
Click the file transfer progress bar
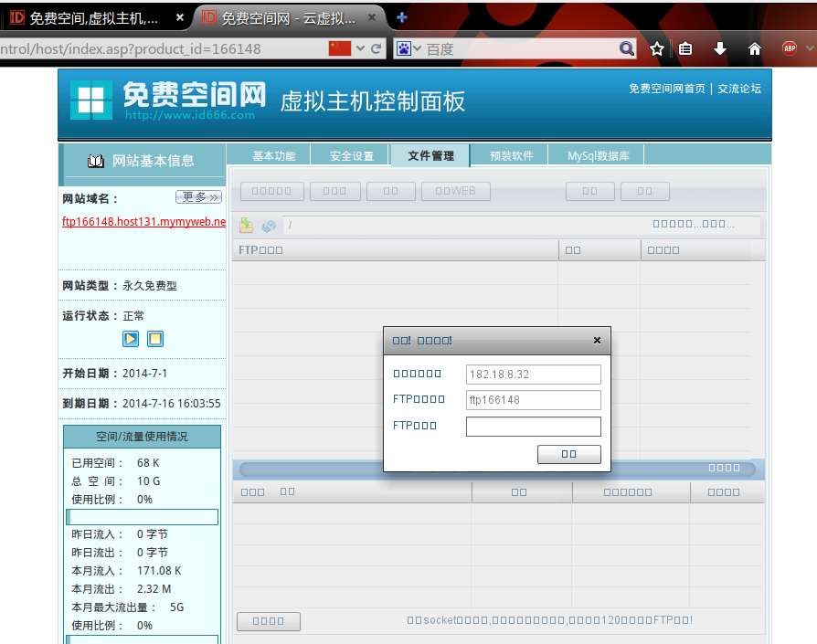pos(497,470)
